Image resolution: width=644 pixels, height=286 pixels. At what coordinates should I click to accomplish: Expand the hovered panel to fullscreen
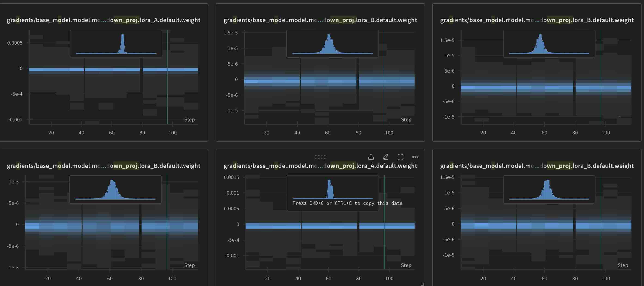(401, 157)
